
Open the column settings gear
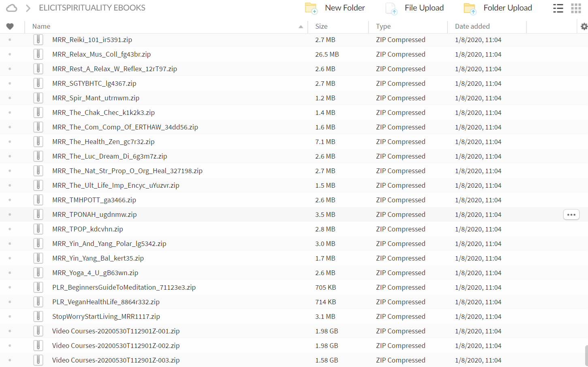pos(584,26)
